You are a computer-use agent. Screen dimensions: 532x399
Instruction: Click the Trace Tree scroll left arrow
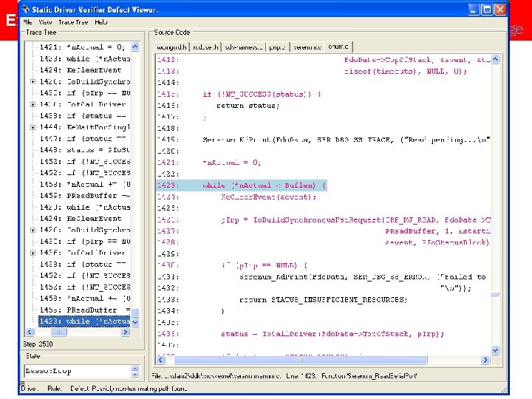point(30,332)
